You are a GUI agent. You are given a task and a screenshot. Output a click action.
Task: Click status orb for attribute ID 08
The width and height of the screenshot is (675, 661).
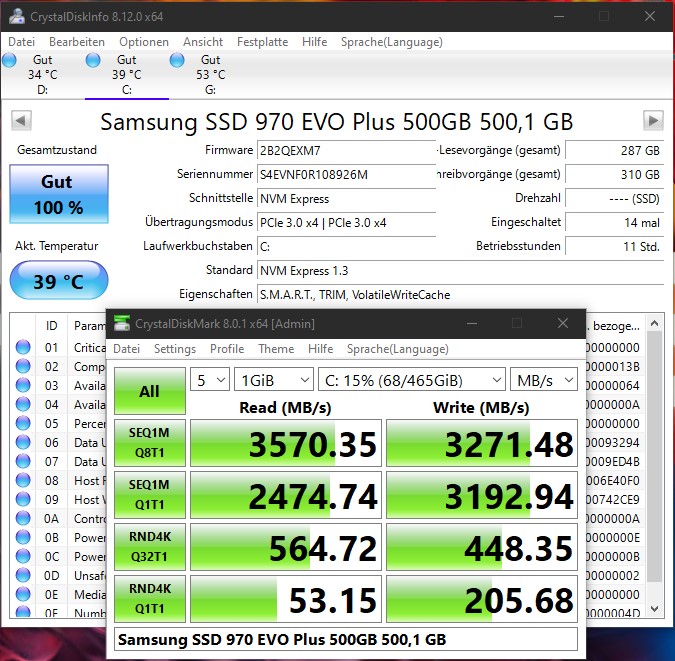23,480
